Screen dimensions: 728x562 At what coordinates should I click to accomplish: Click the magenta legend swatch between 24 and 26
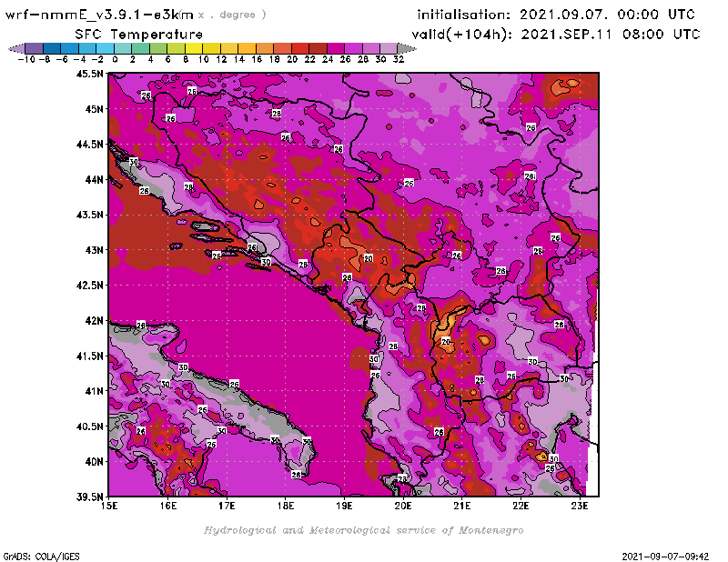coord(335,48)
